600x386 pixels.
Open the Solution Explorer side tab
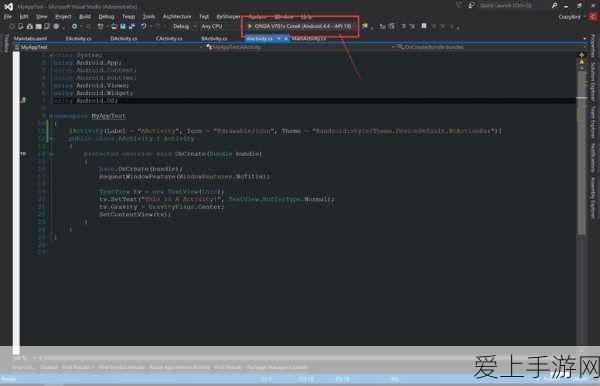[x=593, y=82]
